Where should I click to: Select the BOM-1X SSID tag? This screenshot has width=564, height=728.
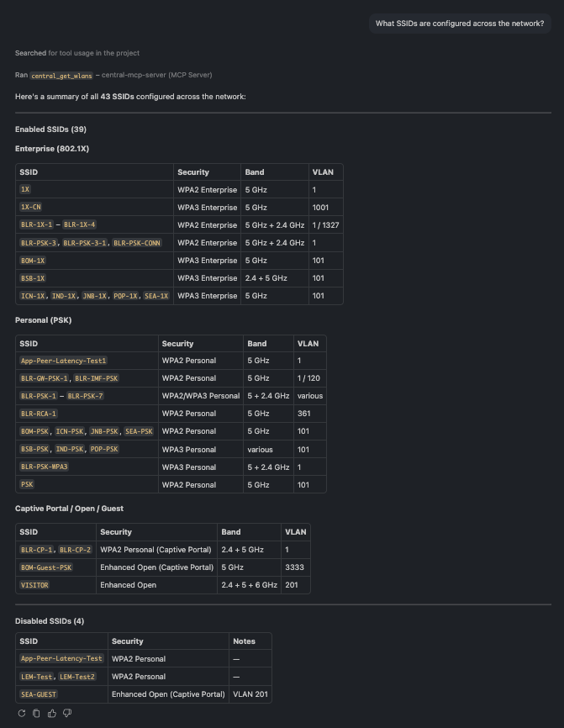pyautogui.click(x=33, y=261)
